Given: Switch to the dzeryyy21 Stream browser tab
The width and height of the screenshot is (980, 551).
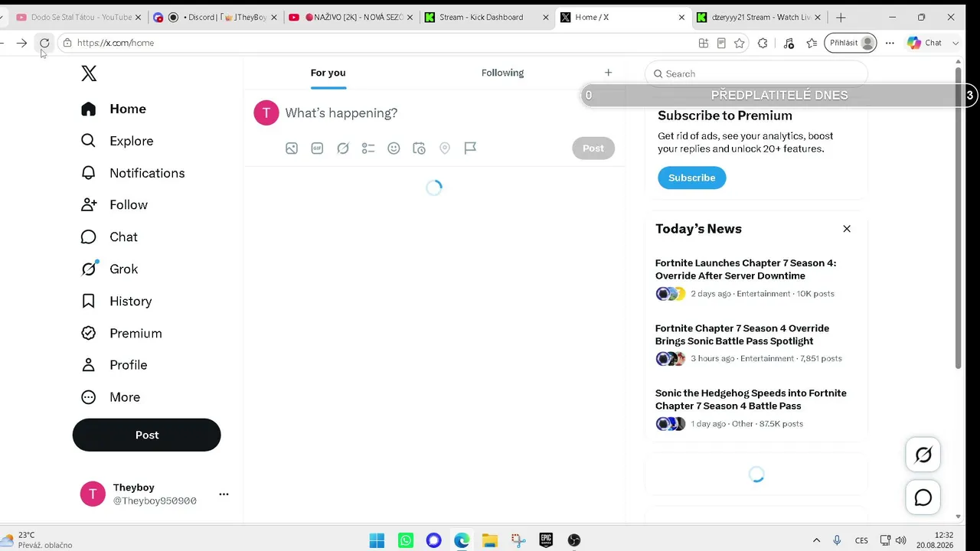Looking at the screenshot, I should tap(758, 17).
